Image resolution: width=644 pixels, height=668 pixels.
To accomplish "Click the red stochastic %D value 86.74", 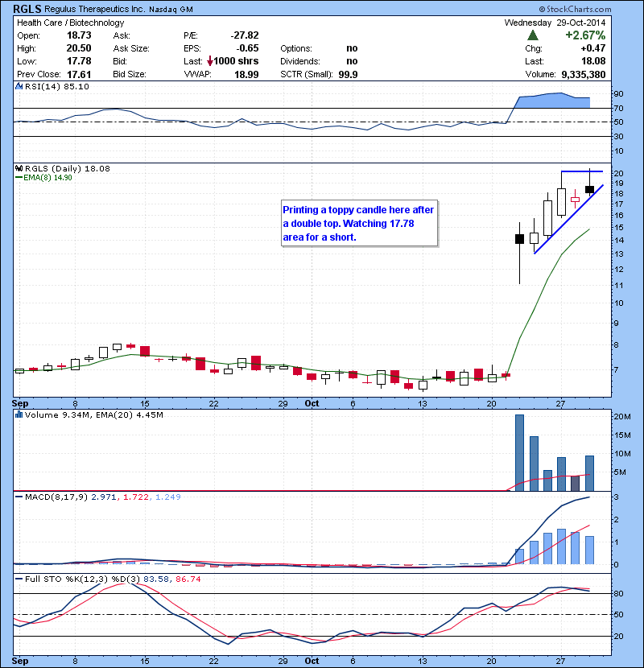I will point(188,579).
